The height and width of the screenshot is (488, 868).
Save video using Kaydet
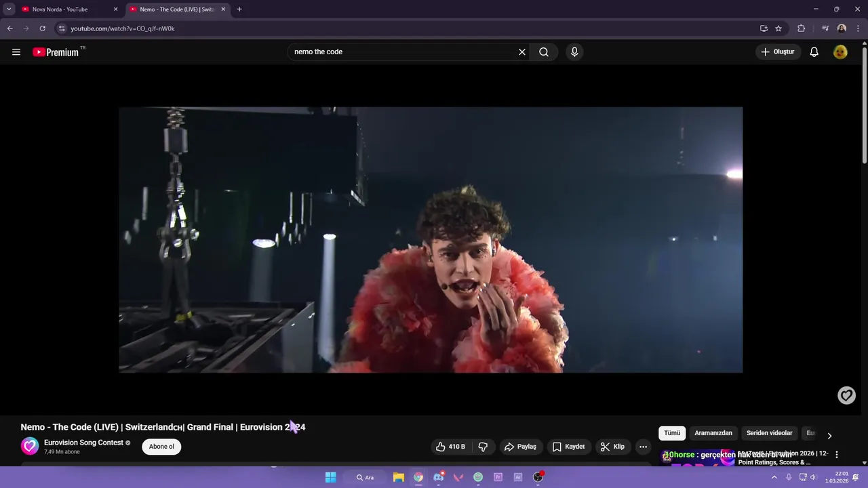(x=568, y=447)
